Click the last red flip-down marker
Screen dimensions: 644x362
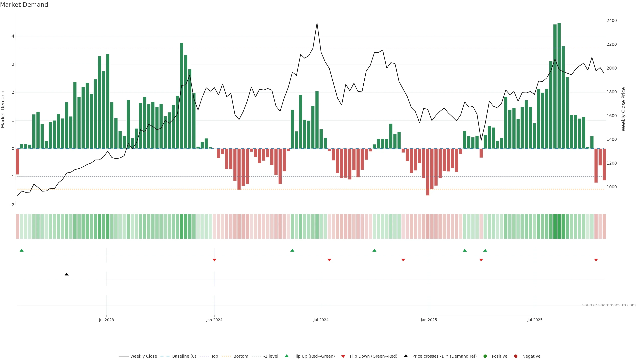[x=596, y=260]
